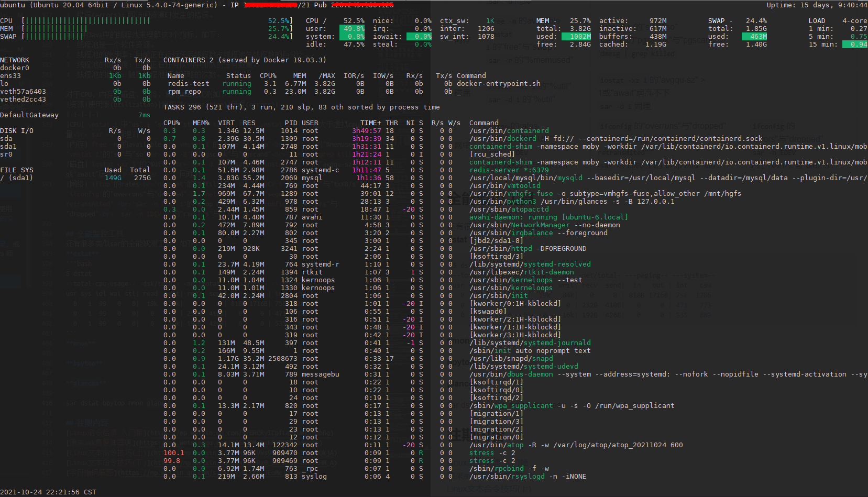868x497 pixels.
Task: Click the "/lib/systemd/systemd-resolved" process
Action: tap(530, 264)
